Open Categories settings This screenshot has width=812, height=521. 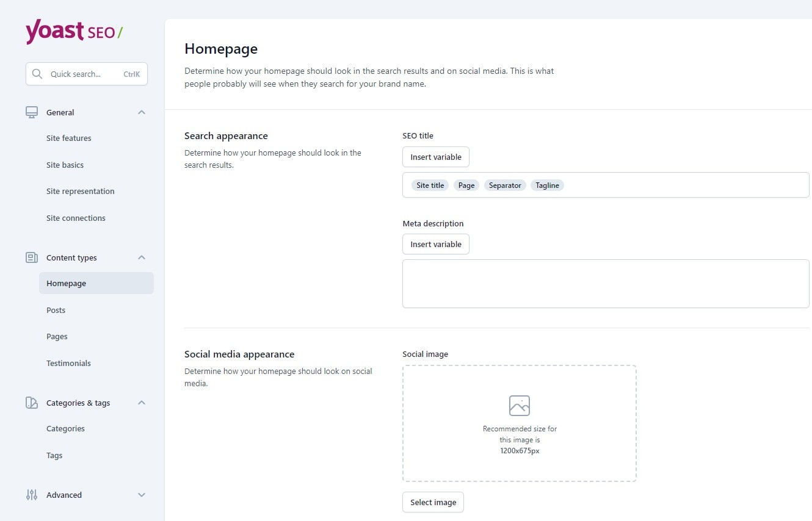66,428
